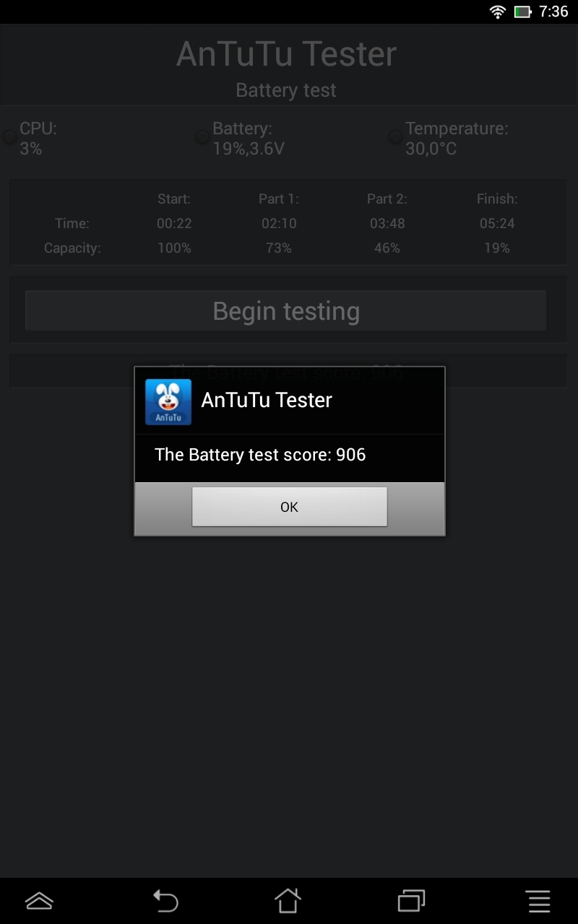
Task: Tap the Finish time 05:24 cell
Action: (x=497, y=224)
